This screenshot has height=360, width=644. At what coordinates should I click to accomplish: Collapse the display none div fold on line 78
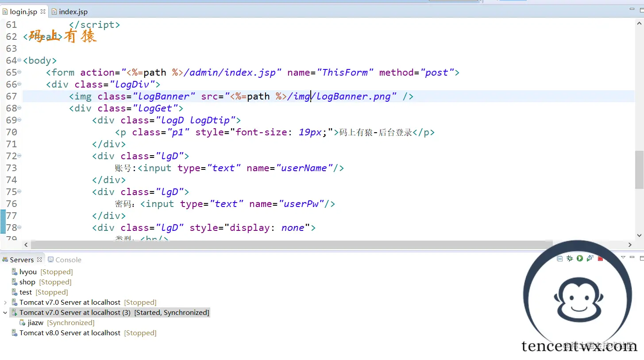19,227
